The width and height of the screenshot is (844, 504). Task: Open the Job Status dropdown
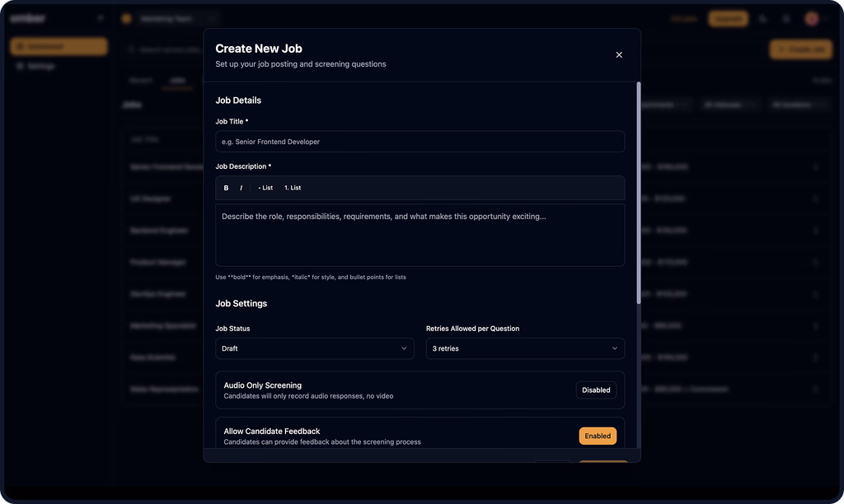click(314, 348)
